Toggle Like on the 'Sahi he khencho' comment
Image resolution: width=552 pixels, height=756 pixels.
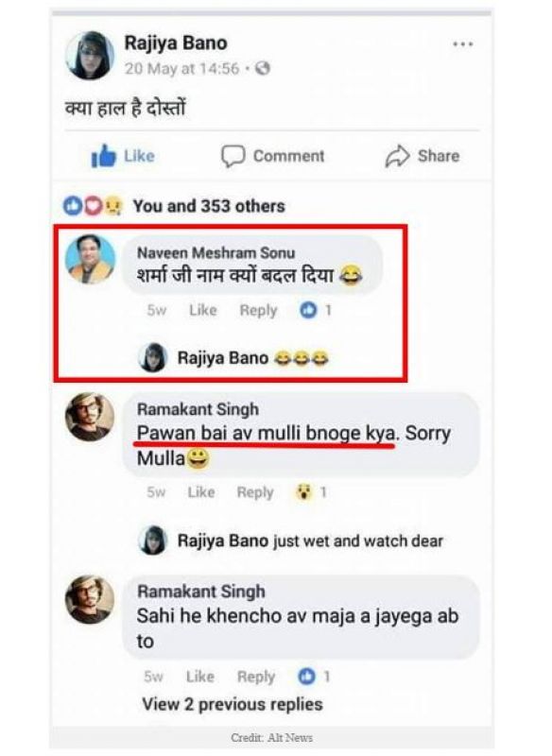pos(200,677)
